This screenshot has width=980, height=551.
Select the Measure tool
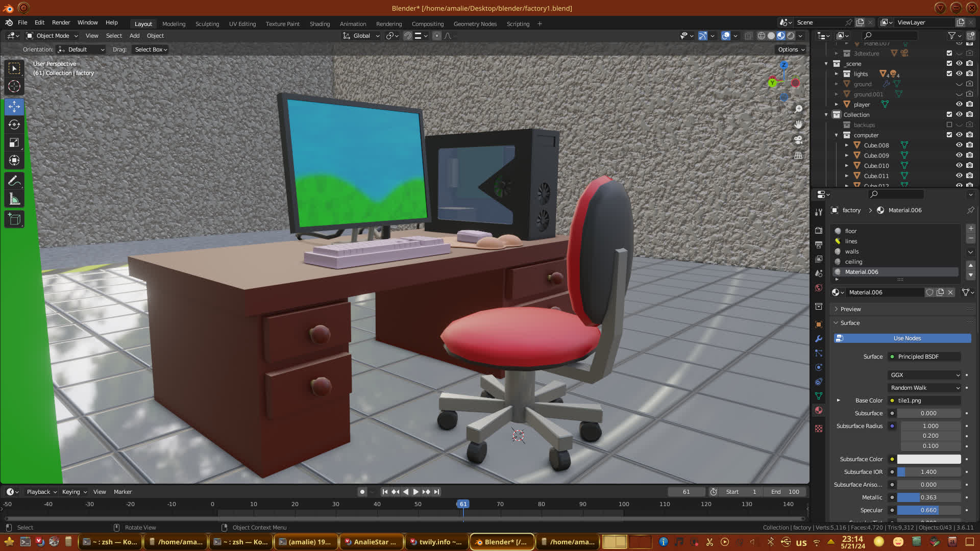pyautogui.click(x=14, y=199)
